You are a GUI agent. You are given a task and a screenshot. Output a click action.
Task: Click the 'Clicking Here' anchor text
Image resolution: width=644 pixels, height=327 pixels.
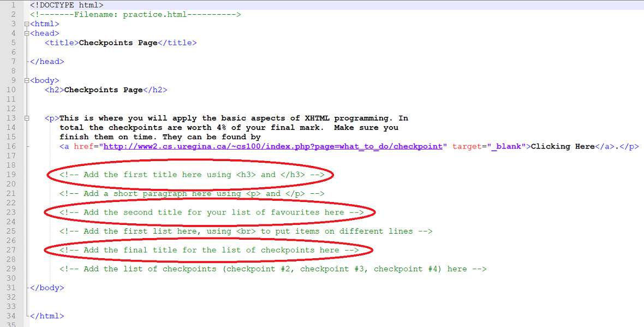563,147
